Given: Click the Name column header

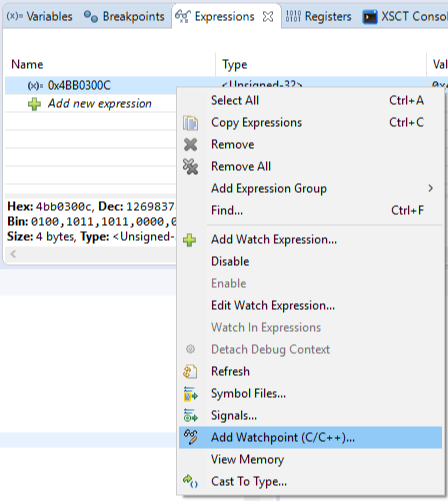Looking at the screenshot, I should 27,64.
